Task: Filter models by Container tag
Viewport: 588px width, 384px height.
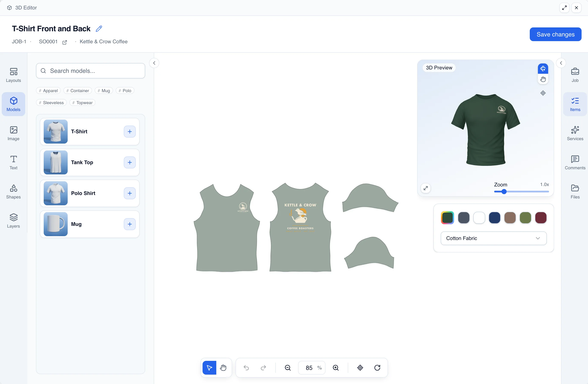Action: [x=78, y=90]
